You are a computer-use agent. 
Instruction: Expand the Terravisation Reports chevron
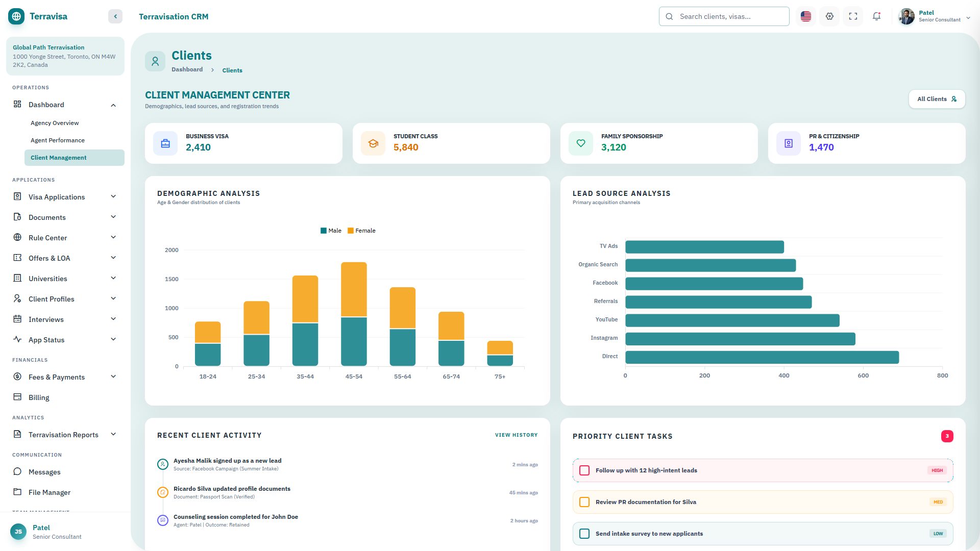pos(113,434)
